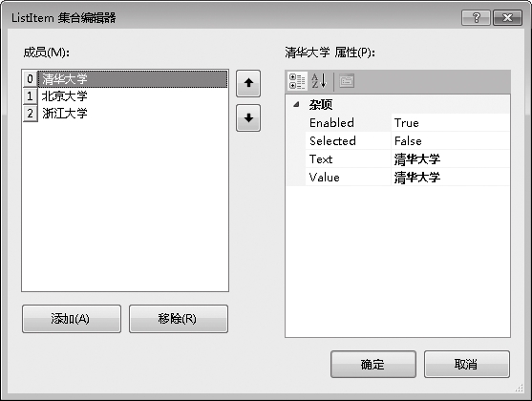The width and height of the screenshot is (532, 401).
Task: Click the 添加(A) button
Action: click(72, 319)
